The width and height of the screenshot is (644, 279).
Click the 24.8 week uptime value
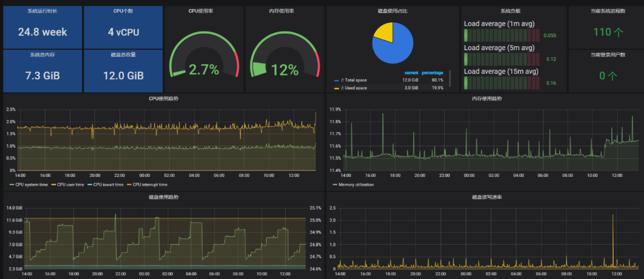(x=42, y=32)
